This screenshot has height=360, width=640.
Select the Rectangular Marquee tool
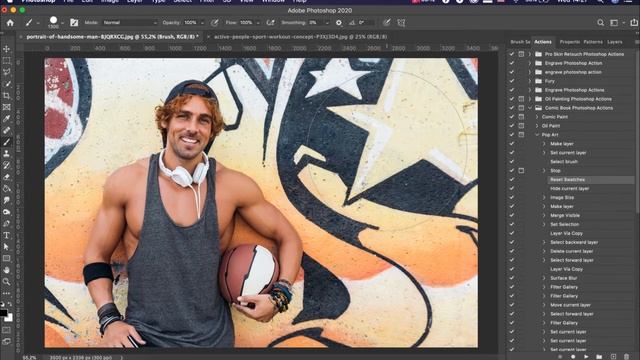click(7, 60)
